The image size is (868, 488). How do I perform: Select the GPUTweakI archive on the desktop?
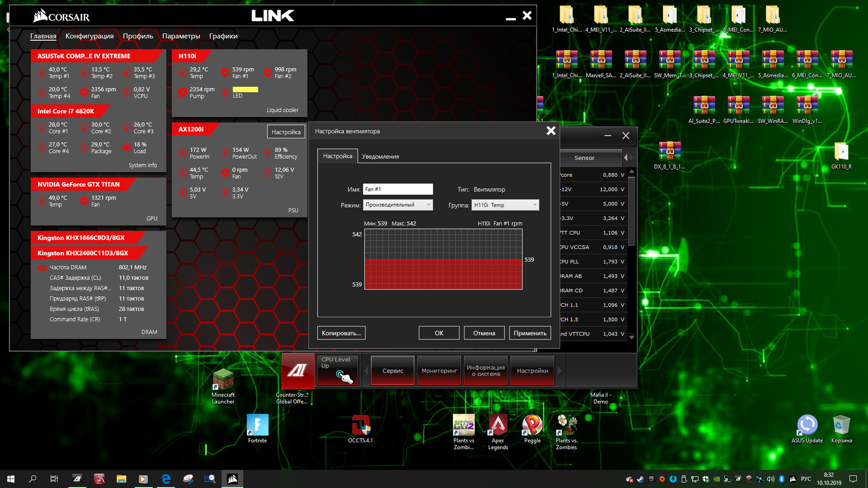[x=738, y=110]
